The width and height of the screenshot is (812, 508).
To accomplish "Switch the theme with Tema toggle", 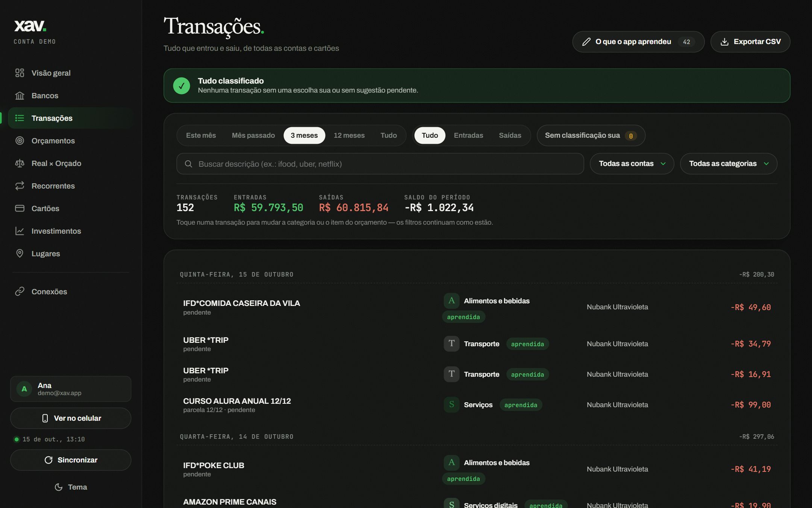I will pyautogui.click(x=71, y=487).
